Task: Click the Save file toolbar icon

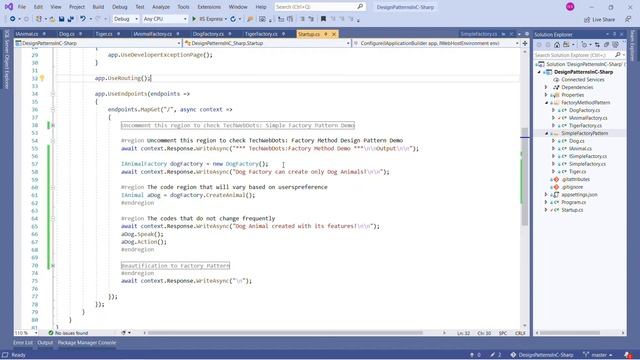Action: pyautogui.click(x=62, y=19)
